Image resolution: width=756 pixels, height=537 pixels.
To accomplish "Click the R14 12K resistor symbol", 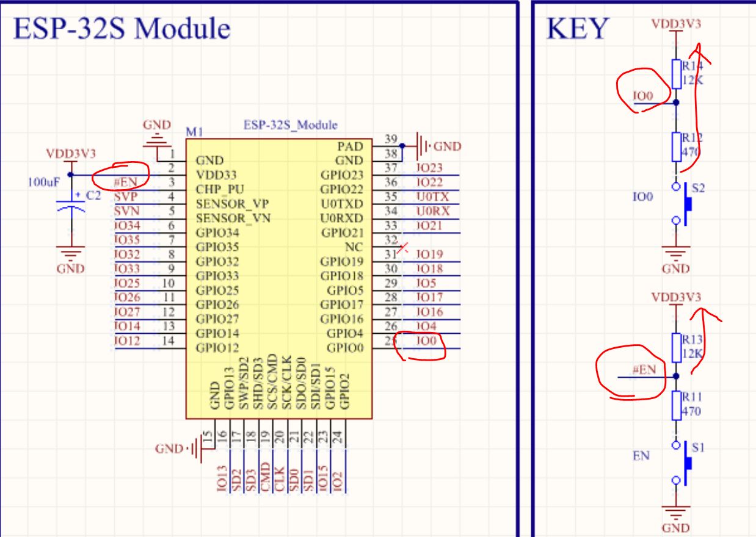I will (x=675, y=74).
